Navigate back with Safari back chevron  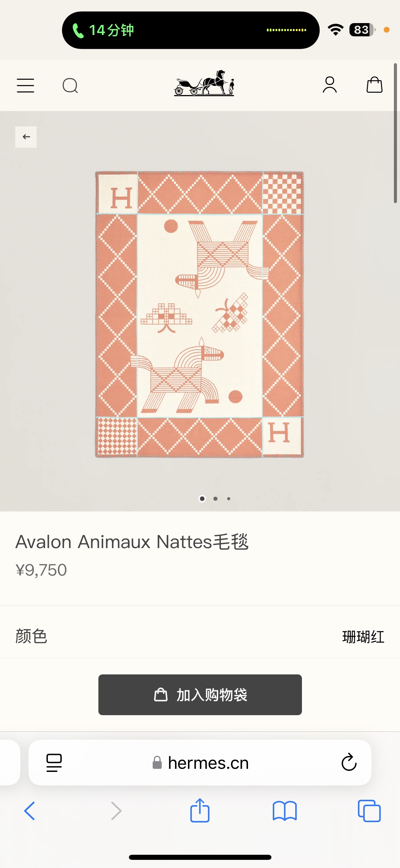[30, 811]
